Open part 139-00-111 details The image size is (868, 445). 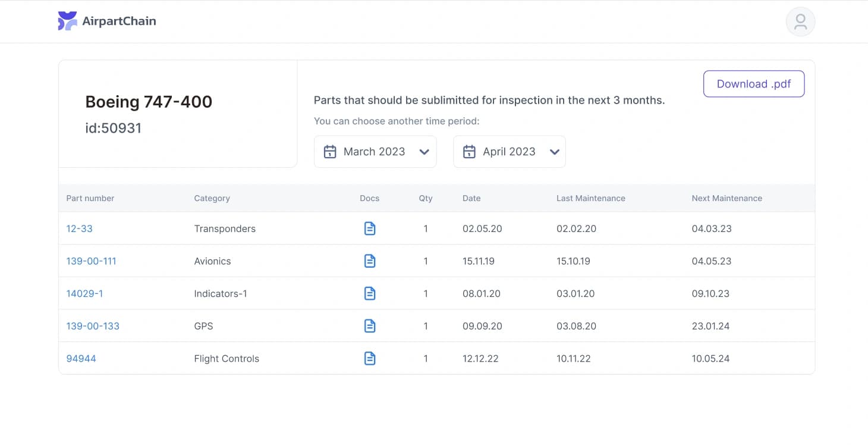pyautogui.click(x=92, y=261)
